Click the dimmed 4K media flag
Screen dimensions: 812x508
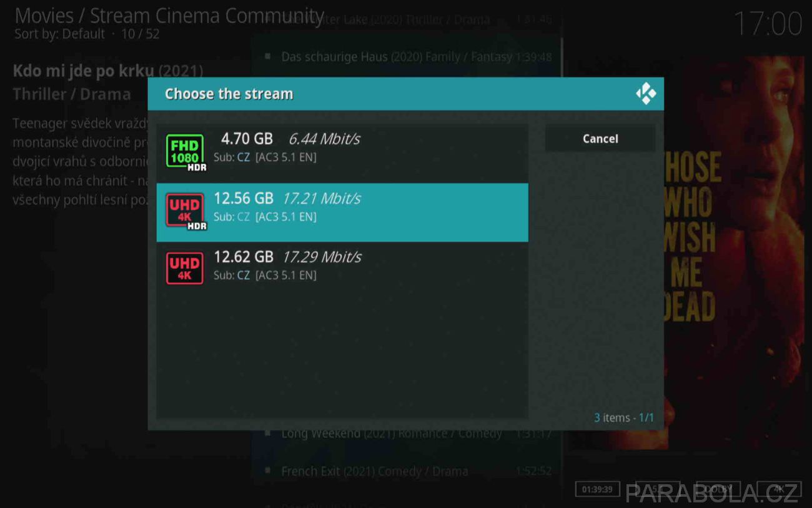click(x=778, y=489)
